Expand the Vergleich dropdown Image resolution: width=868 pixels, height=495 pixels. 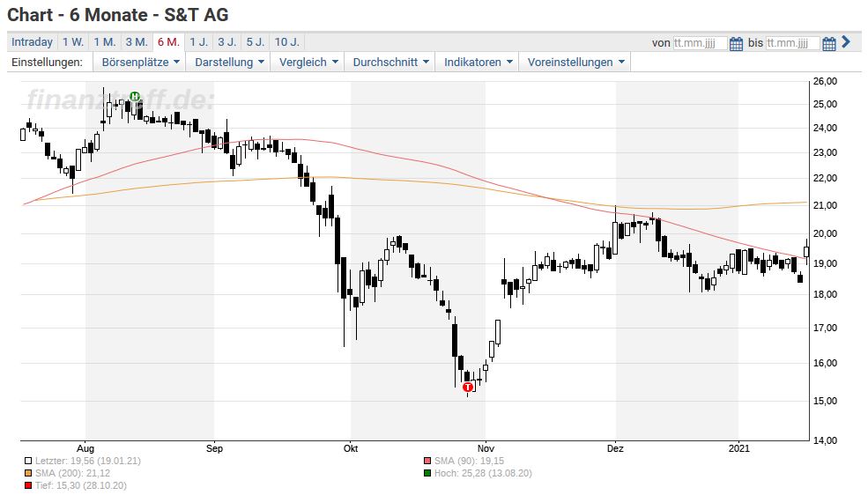click(308, 62)
